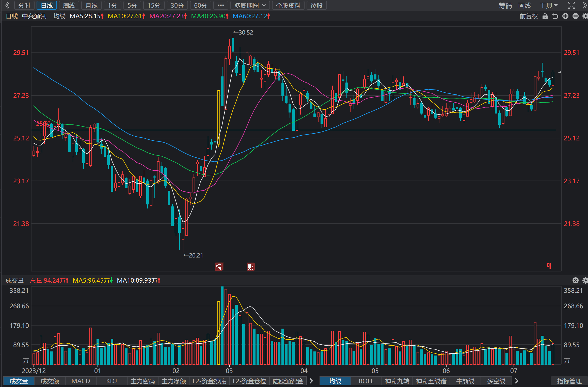Toggle fullscreen chart view icon

pos(571,5)
